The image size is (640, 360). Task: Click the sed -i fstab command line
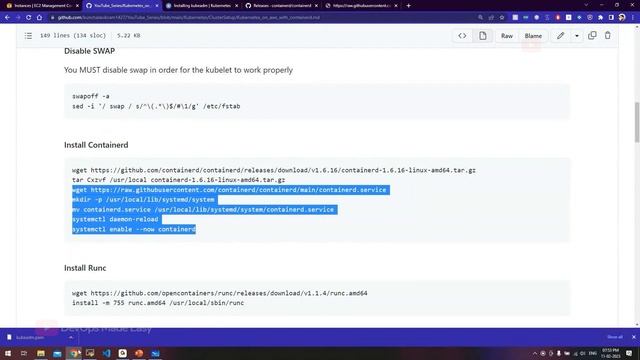coord(156,106)
